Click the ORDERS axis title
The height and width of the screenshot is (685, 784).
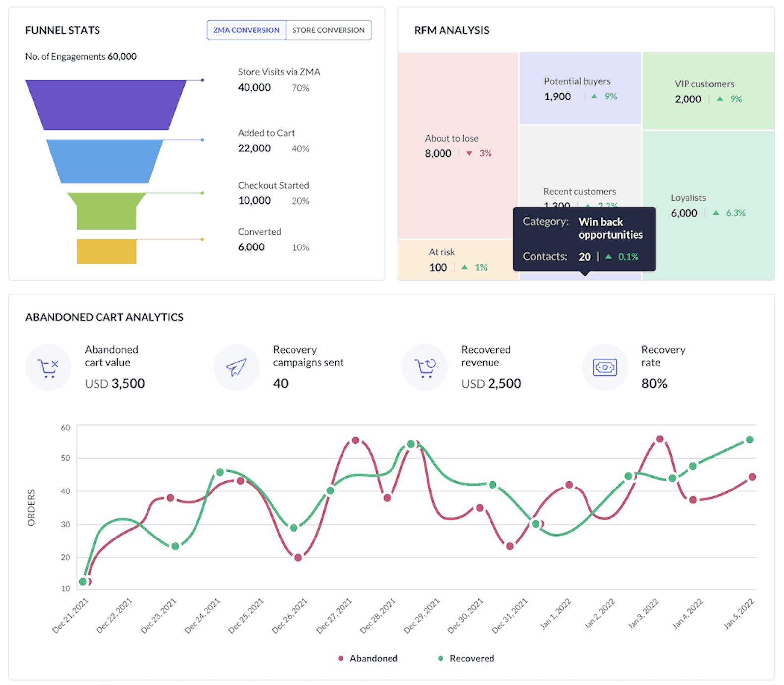(31, 508)
